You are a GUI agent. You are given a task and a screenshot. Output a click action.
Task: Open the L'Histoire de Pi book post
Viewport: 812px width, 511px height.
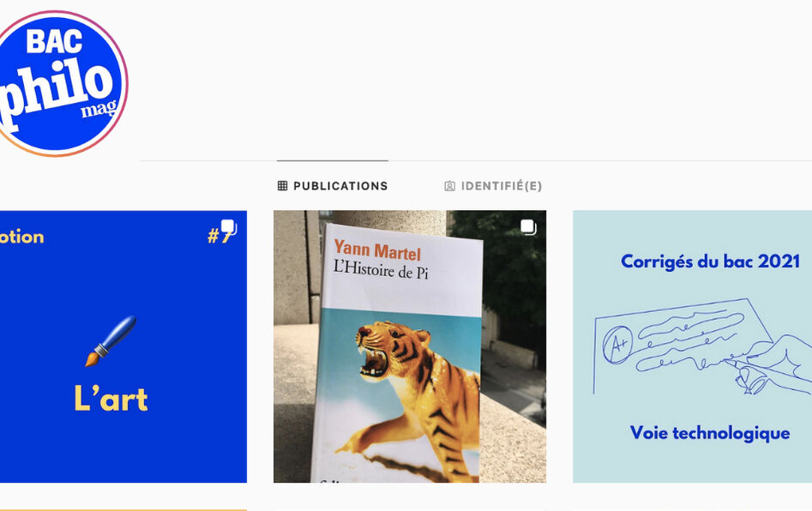[x=410, y=346]
